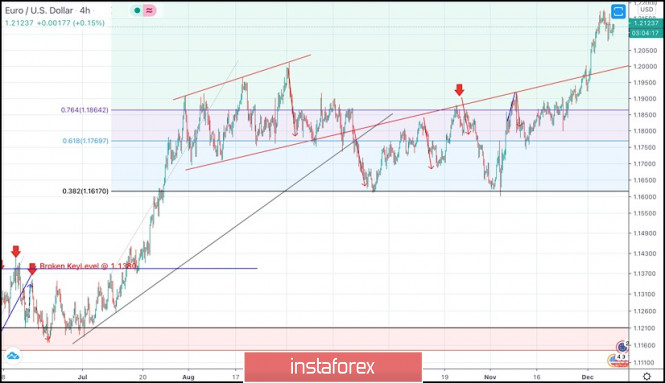This screenshot has height=383, width=665.
Task: Click the 1.11100 price axis label
Action: pyautogui.click(x=645, y=363)
